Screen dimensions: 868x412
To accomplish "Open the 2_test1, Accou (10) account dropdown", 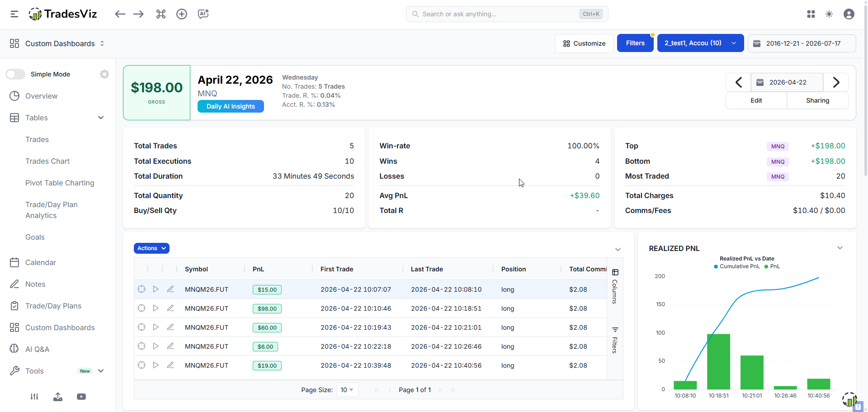I will (x=700, y=43).
